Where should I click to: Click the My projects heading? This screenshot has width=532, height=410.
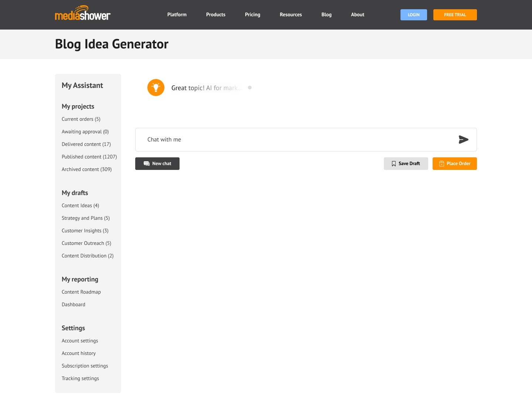click(x=78, y=106)
